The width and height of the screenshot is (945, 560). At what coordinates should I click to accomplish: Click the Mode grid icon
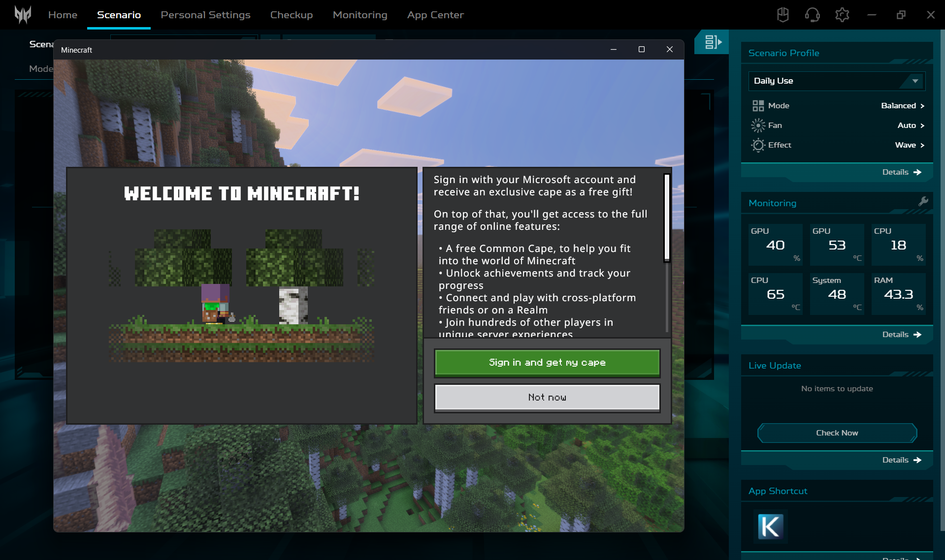[758, 106]
